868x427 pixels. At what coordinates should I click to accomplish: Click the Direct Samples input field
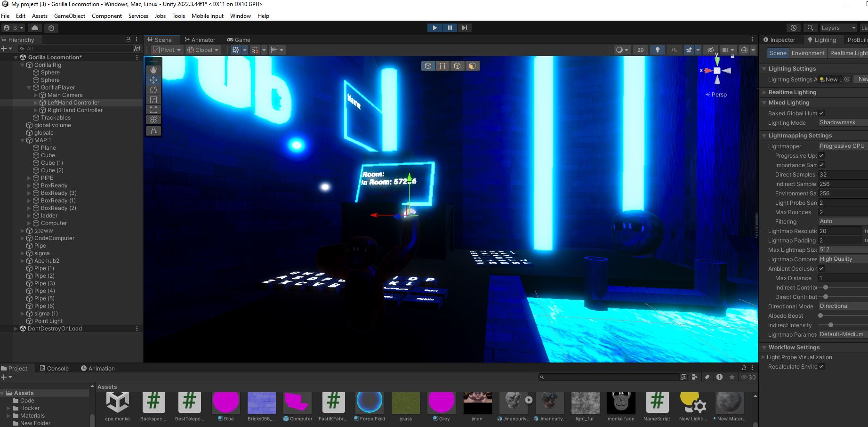point(843,174)
